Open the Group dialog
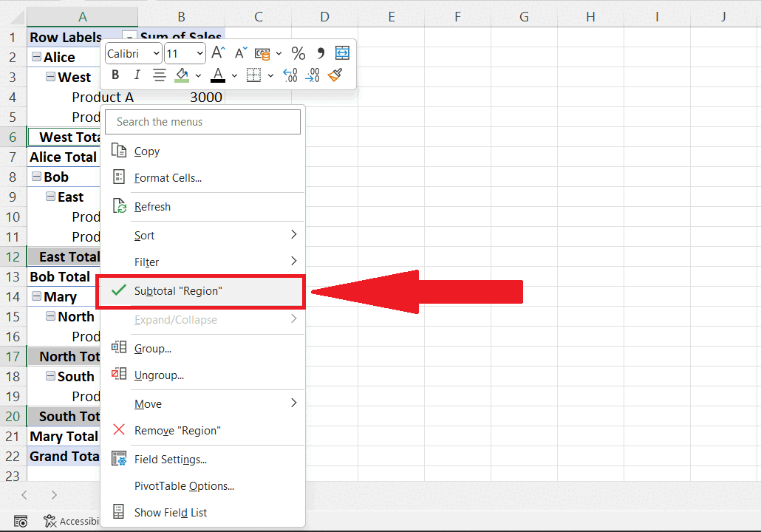This screenshot has width=761, height=532. 157,348
